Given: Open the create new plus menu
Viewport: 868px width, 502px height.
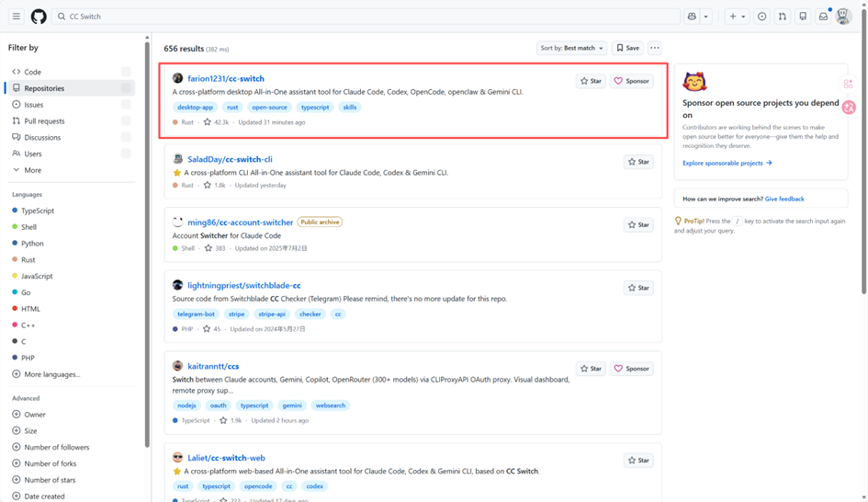Looking at the screenshot, I should [738, 17].
